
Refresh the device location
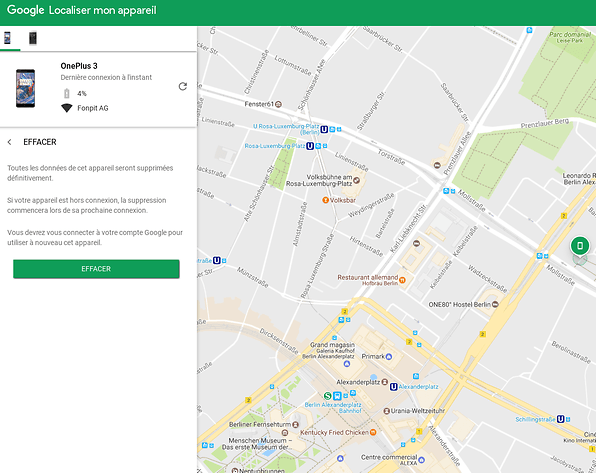pyautogui.click(x=183, y=86)
